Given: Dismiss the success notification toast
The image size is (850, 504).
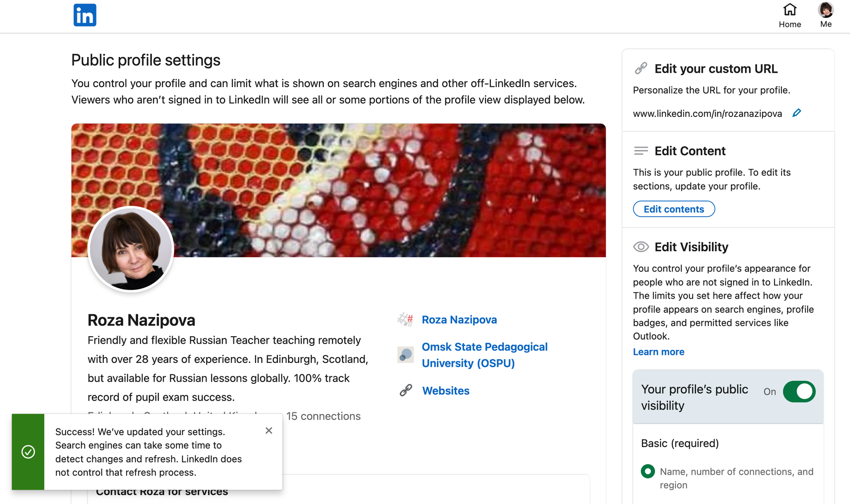Looking at the screenshot, I should (x=269, y=430).
